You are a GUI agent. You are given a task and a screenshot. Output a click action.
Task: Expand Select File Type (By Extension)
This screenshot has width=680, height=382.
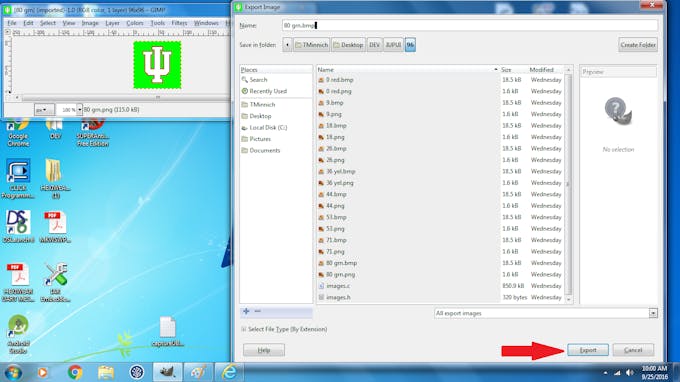pyautogui.click(x=284, y=329)
